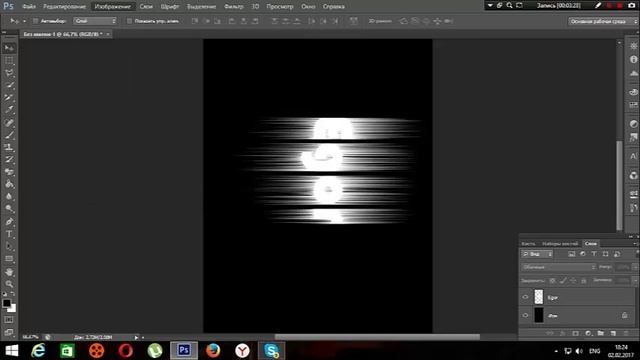Select the Type tool in toolbox

(9, 234)
